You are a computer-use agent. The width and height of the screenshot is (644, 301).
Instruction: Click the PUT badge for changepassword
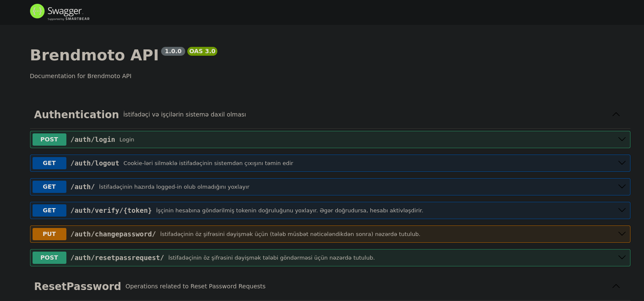tap(49, 234)
